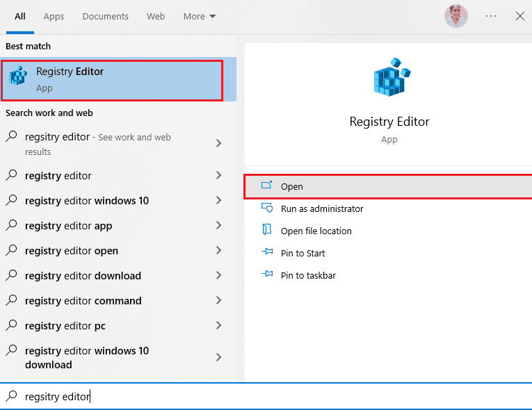Viewport: 532px width, 410px height.
Task: Expand arrow next to 'registry editor app'
Action: point(218,226)
